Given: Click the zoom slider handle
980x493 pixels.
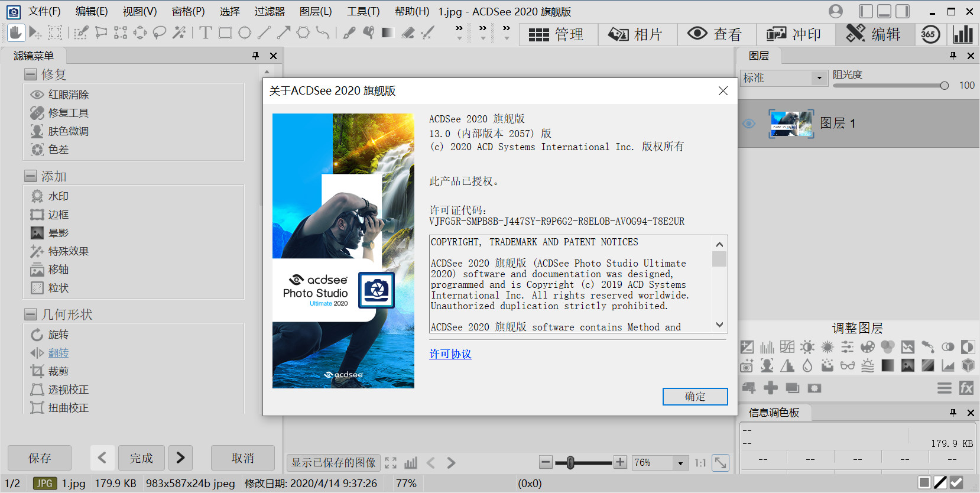Looking at the screenshot, I should [x=570, y=463].
